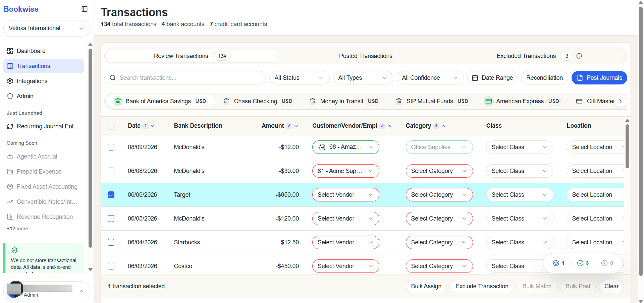Image resolution: width=644 pixels, height=303 pixels.
Task: Toggle the select-all header checkbox
Action: pyautogui.click(x=111, y=126)
